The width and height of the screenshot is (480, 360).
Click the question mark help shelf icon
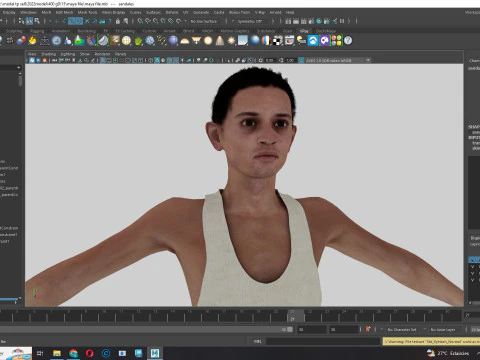(x=348, y=41)
